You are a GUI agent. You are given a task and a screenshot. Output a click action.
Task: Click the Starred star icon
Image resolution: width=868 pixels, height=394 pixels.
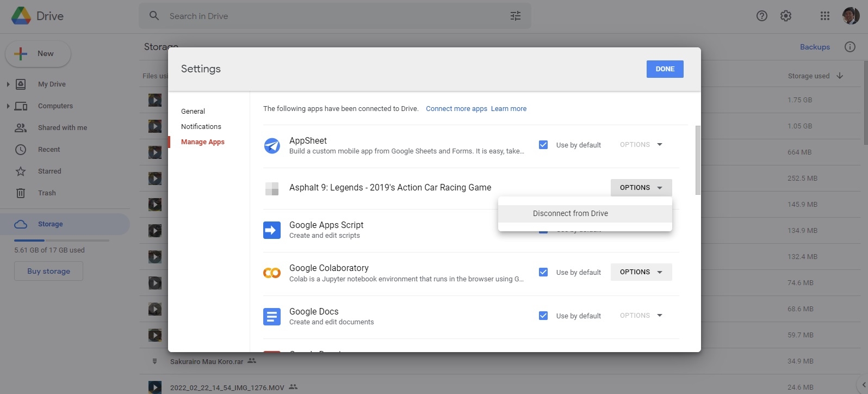21,171
